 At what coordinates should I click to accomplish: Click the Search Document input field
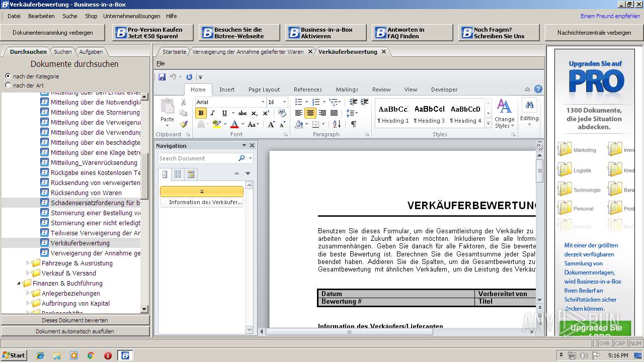coord(197,158)
